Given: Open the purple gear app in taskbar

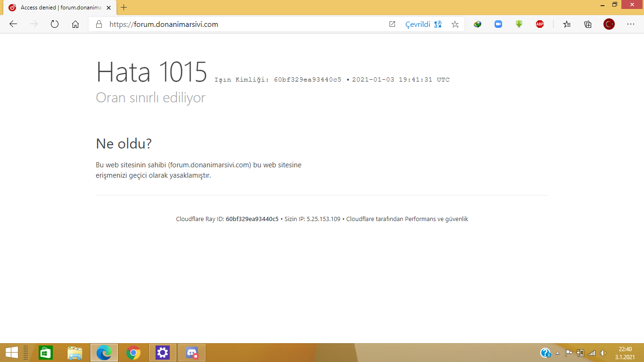Looking at the screenshot, I should 163,353.
